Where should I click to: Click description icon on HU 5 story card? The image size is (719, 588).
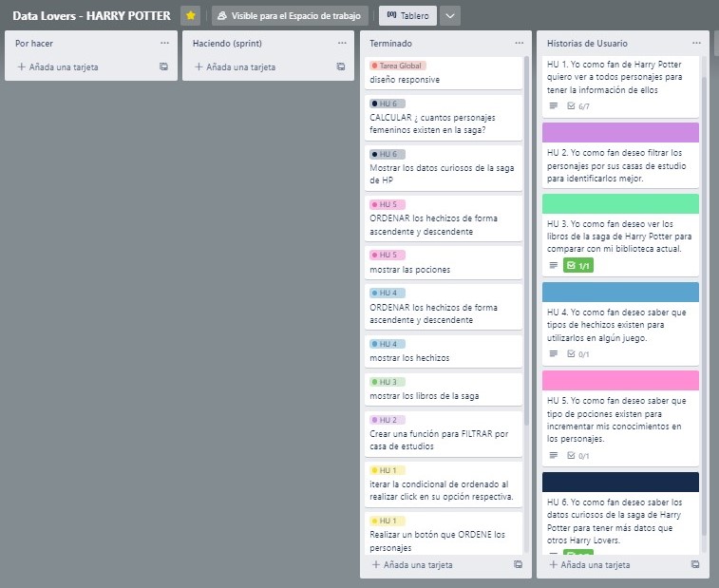coord(554,455)
